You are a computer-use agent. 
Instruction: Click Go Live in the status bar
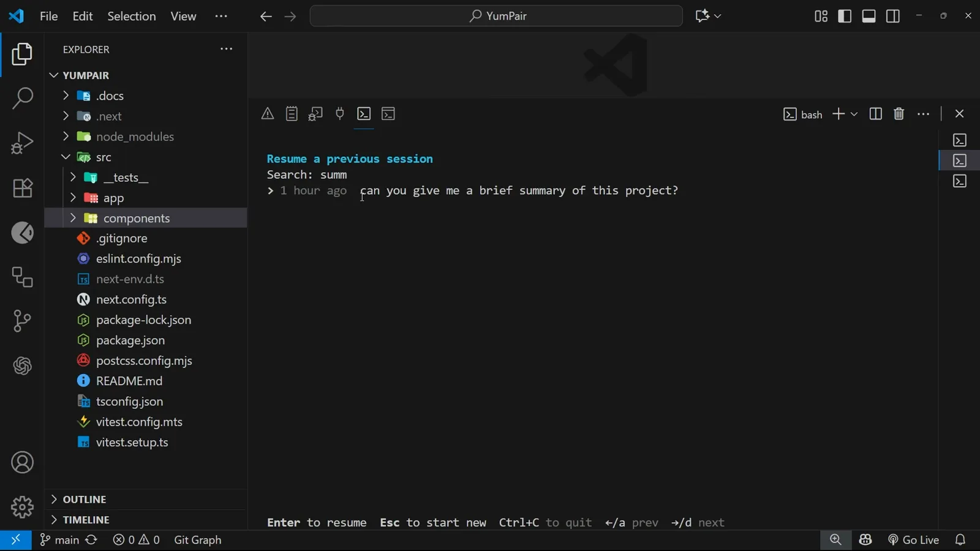click(x=913, y=540)
